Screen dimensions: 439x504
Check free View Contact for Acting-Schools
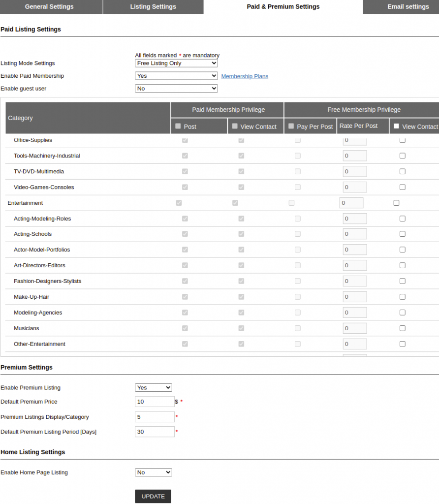[403, 234]
